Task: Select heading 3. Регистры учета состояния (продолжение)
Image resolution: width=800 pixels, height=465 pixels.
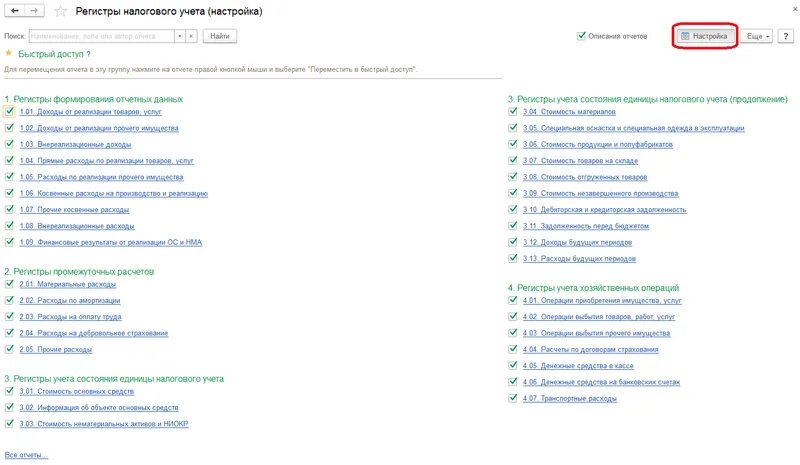Action: tap(648, 99)
